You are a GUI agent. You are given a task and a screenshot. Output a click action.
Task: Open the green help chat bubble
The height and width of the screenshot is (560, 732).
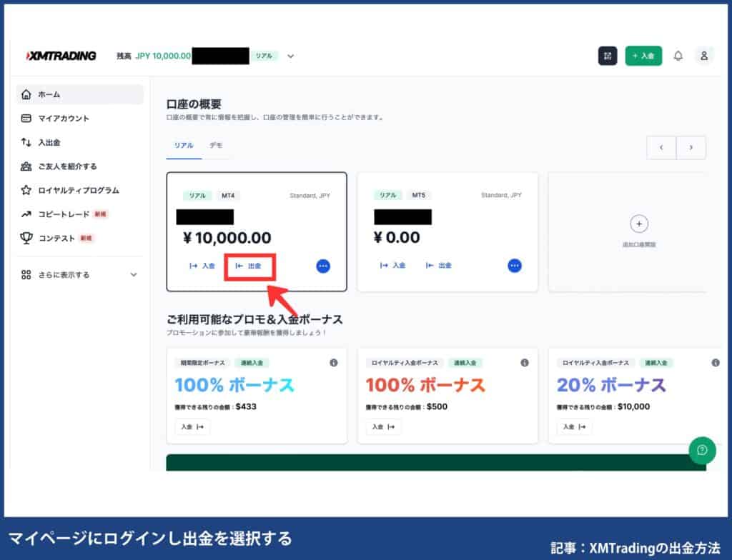tap(702, 450)
